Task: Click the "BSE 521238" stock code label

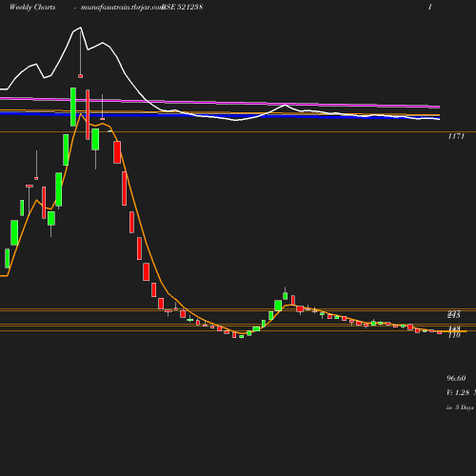Action: pos(183,7)
